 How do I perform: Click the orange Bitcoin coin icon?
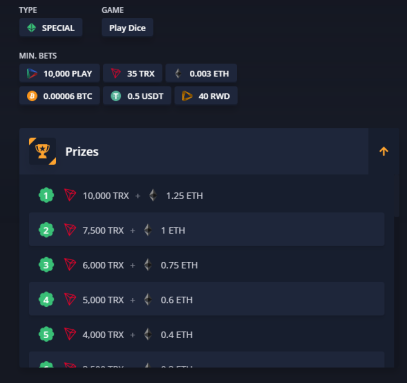point(32,96)
